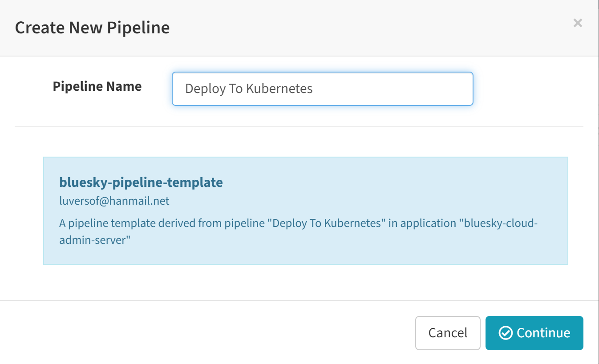Click the circled checkmark icon on Continue
This screenshot has width=599, height=364.
(x=506, y=333)
